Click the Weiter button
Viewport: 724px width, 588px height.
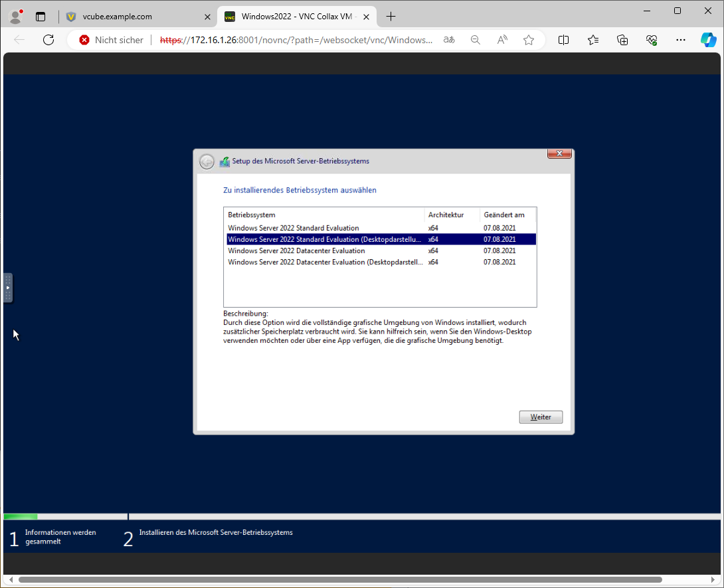pyautogui.click(x=541, y=417)
